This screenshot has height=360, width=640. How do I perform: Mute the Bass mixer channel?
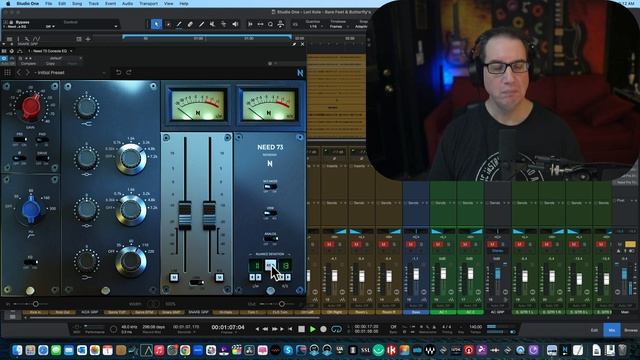[411, 244]
